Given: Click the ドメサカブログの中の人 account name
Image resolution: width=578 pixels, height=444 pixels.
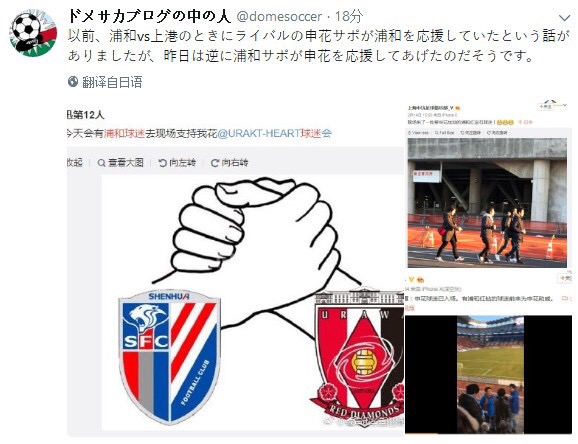Looking at the screenshot, I should click(x=149, y=17).
